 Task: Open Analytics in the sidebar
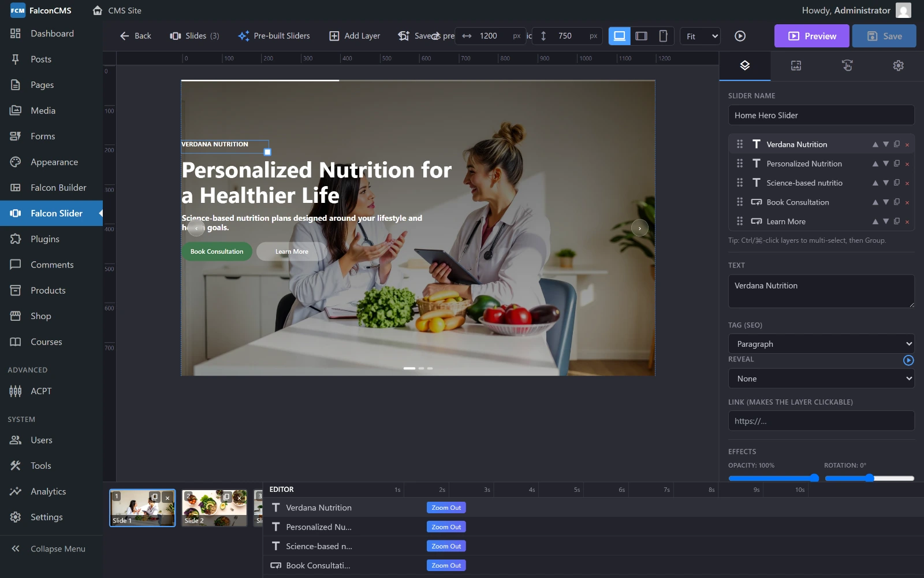click(x=51, y=491)
